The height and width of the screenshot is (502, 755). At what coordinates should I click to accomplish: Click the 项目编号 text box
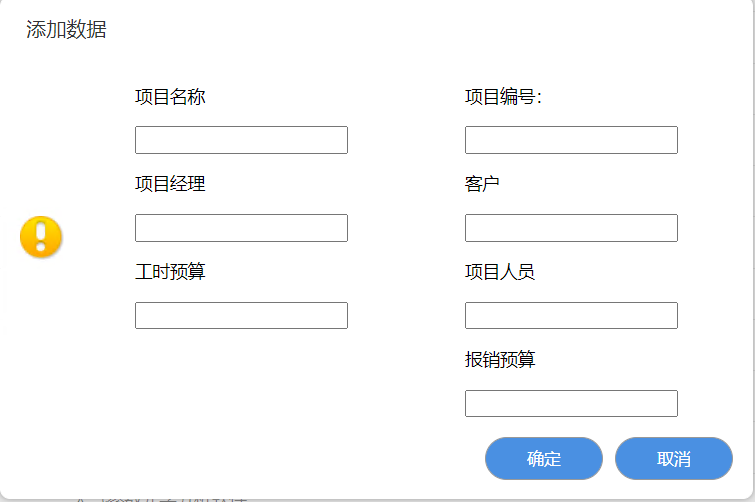[571, 140]
